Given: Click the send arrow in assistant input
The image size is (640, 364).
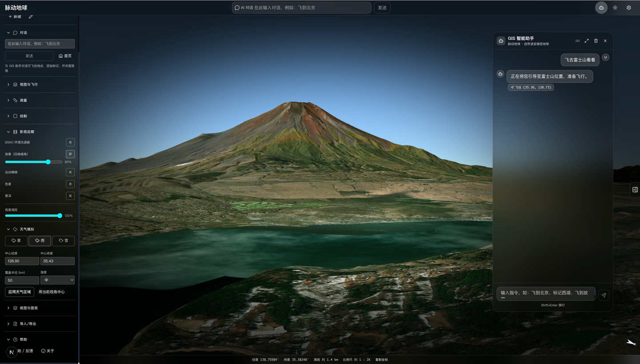Looking at the screenshot, I should coord(604,295).
